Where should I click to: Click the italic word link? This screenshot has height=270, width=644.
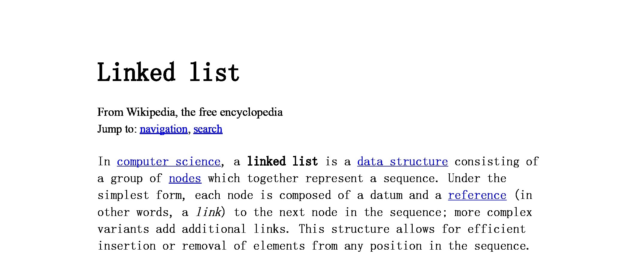208,212
